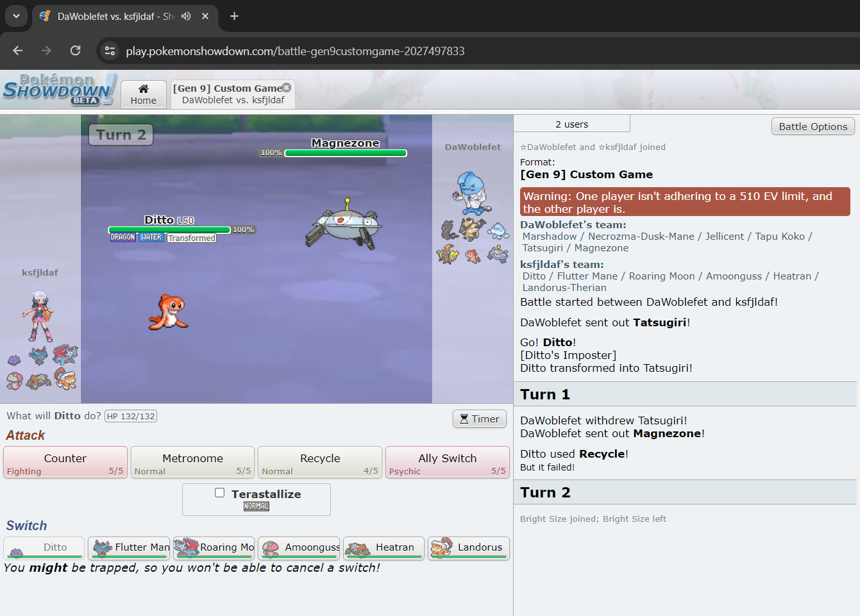
Task: Click the HP 132/132 label
Action: tap(131, 416)
